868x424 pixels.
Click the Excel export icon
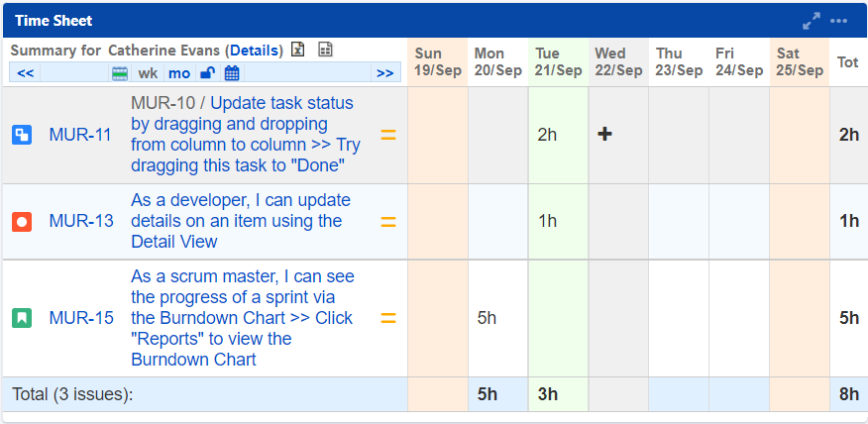pos(298,50)
